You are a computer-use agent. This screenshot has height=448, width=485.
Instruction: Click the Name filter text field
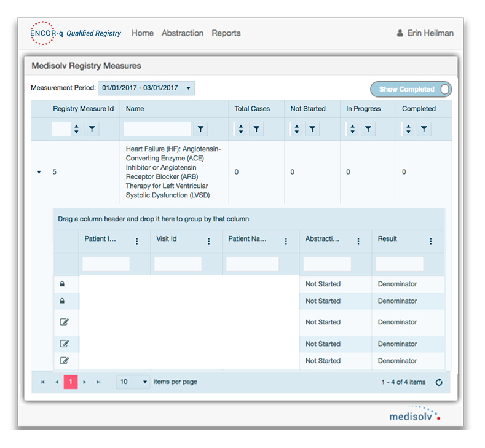[157, 129]
